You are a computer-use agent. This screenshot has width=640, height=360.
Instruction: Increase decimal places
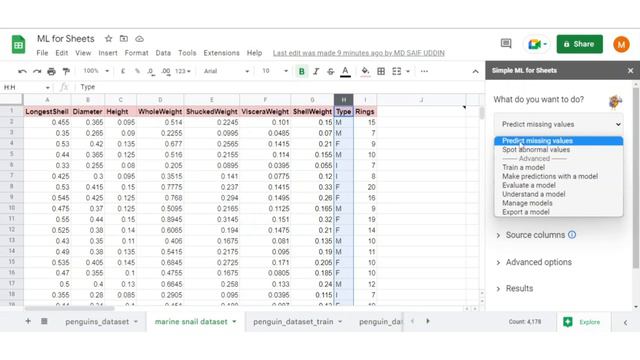(x=166, y=71)
